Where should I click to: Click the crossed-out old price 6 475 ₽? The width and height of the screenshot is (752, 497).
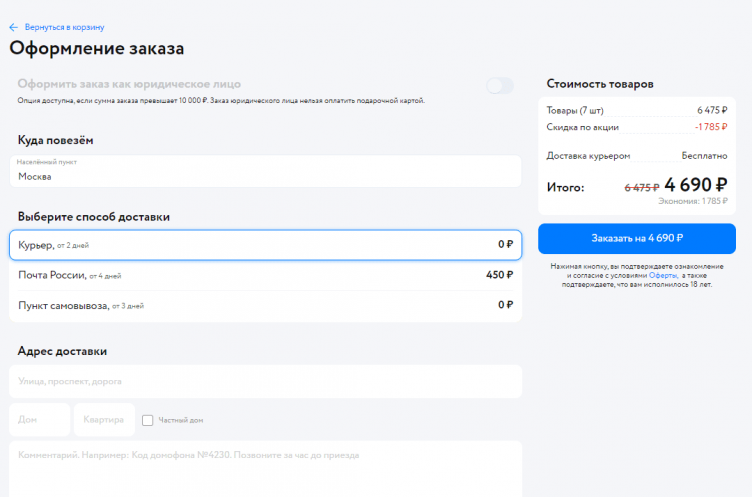(x=641, y=187)
